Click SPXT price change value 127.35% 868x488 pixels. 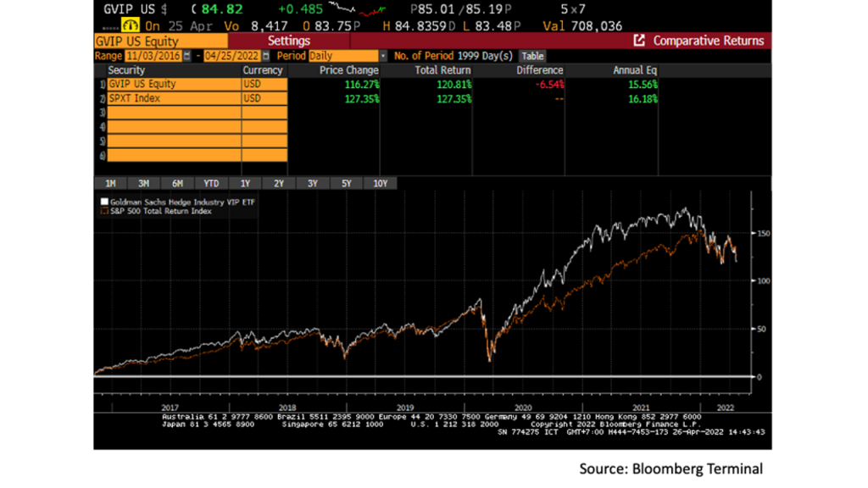point(362,99)
